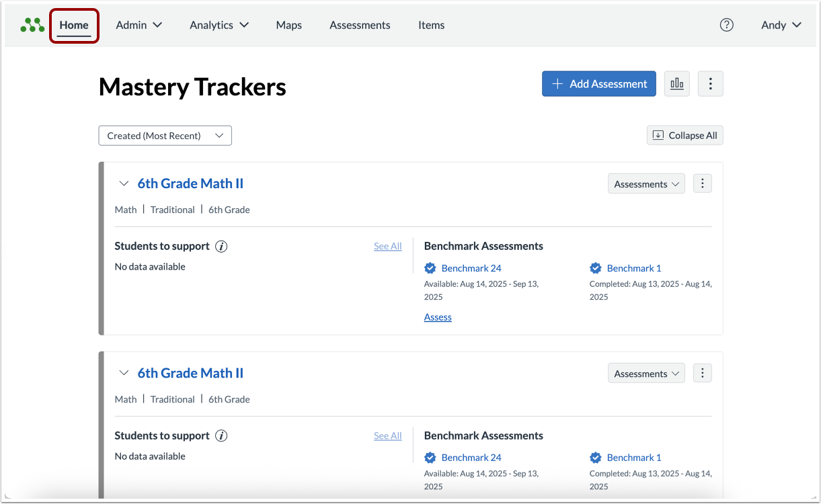Click the Assess link under Benchmark 24

point(438,317)
